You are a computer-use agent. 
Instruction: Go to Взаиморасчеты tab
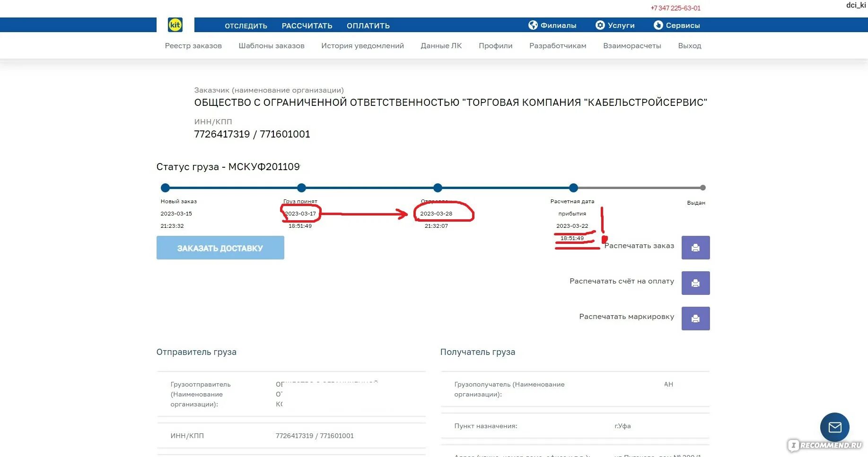(632, 46)
